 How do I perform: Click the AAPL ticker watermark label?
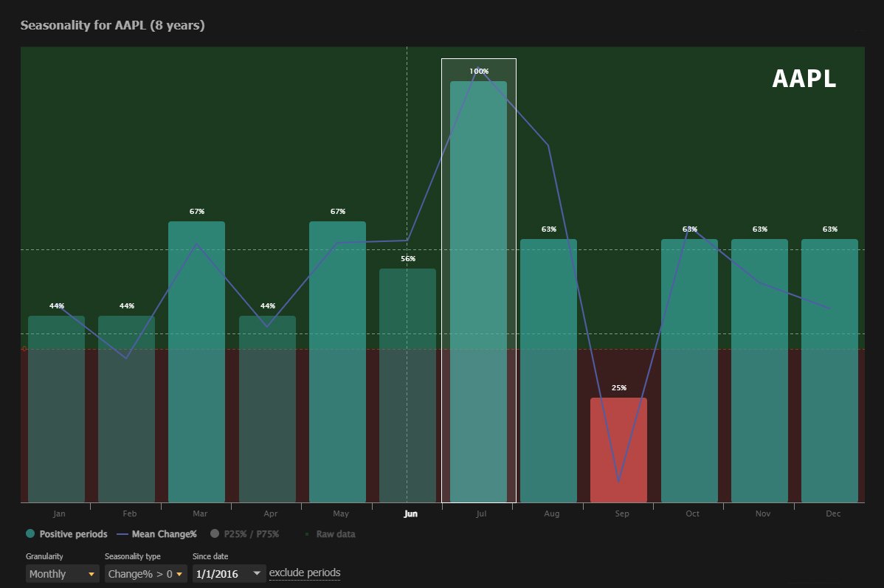pos(804,78)
